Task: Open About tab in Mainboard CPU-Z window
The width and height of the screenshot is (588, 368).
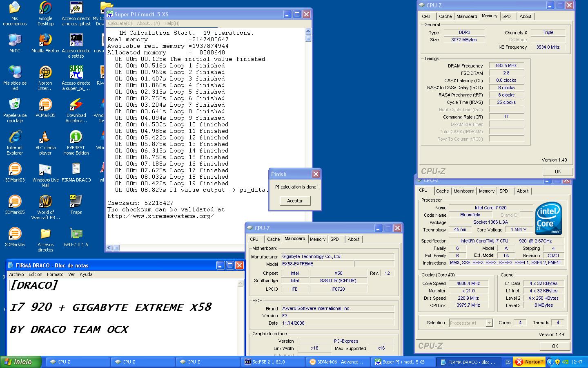Action: pos(354,239)
